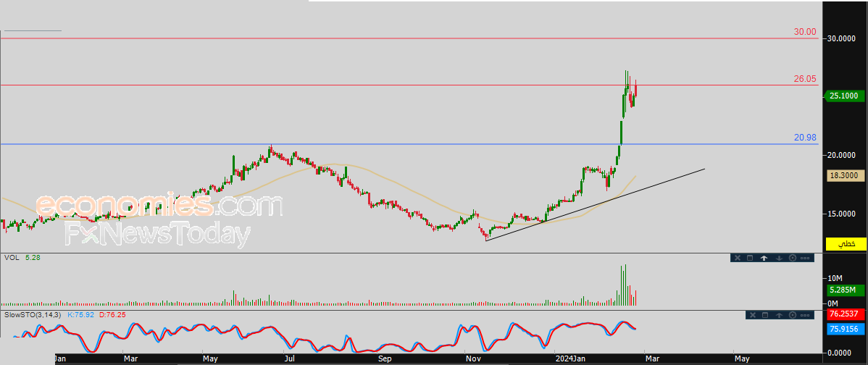Select the 26.05 level line label
This screenshot has height=365, width=868.
pos(805,79)
